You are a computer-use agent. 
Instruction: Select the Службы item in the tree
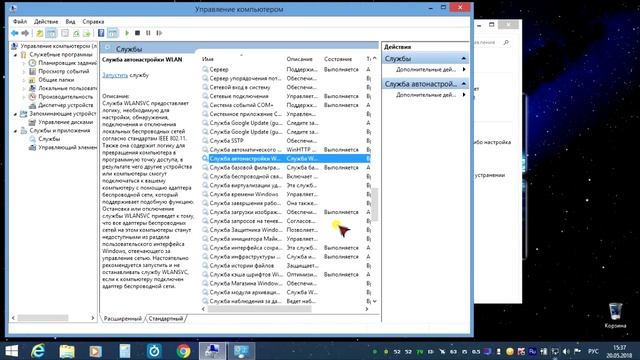point(49,139)
